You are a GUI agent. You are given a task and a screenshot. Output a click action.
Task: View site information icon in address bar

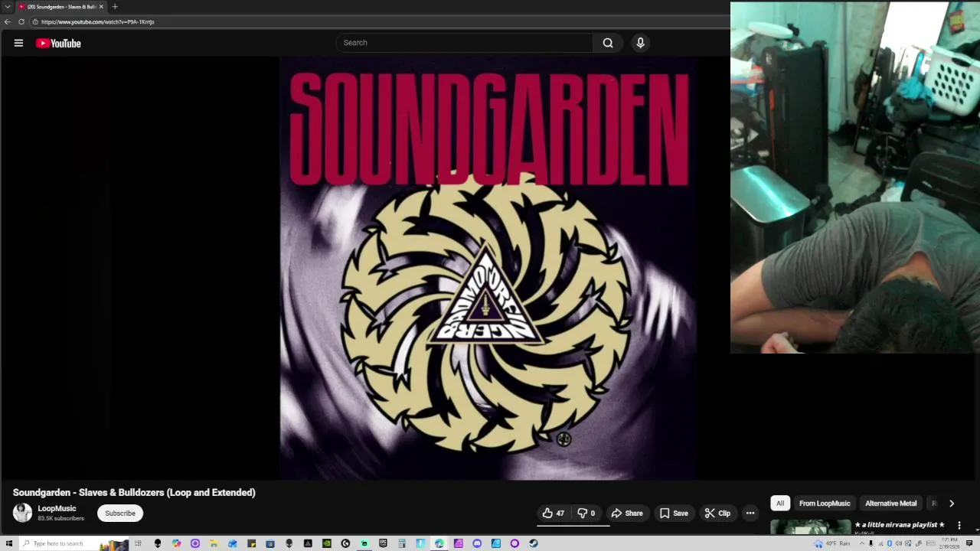click(35, 21)
